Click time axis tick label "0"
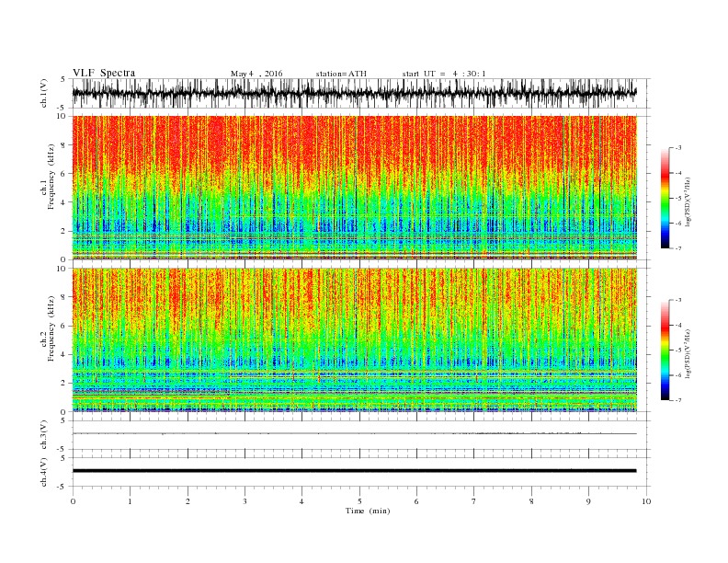This screenshot has width=728, height=563. coord(73,501)
